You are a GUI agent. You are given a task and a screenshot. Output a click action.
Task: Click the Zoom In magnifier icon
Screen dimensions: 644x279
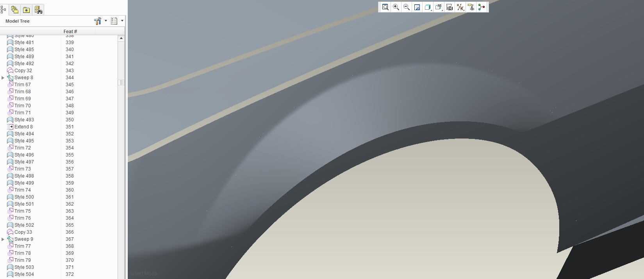[x=396, y=7]
